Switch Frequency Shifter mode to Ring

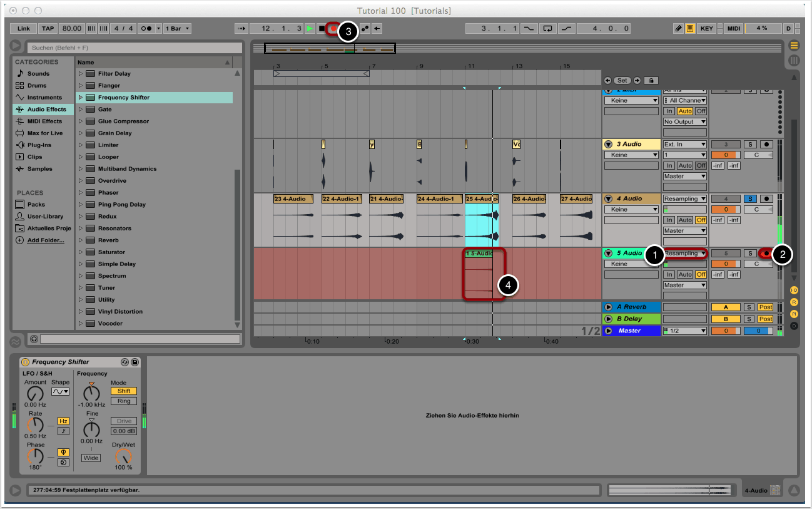[123, 401]
